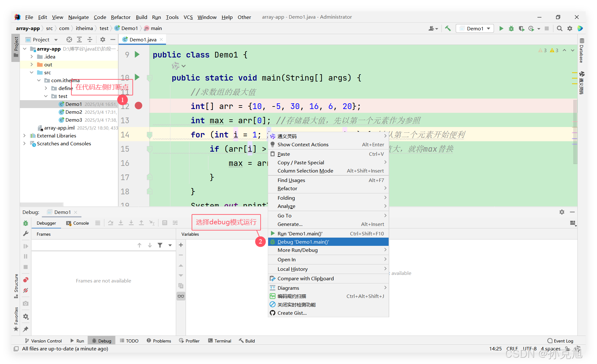Open IDE settings gear in the top toolbar
The image size is (597, 364).
tap(570, 28)
